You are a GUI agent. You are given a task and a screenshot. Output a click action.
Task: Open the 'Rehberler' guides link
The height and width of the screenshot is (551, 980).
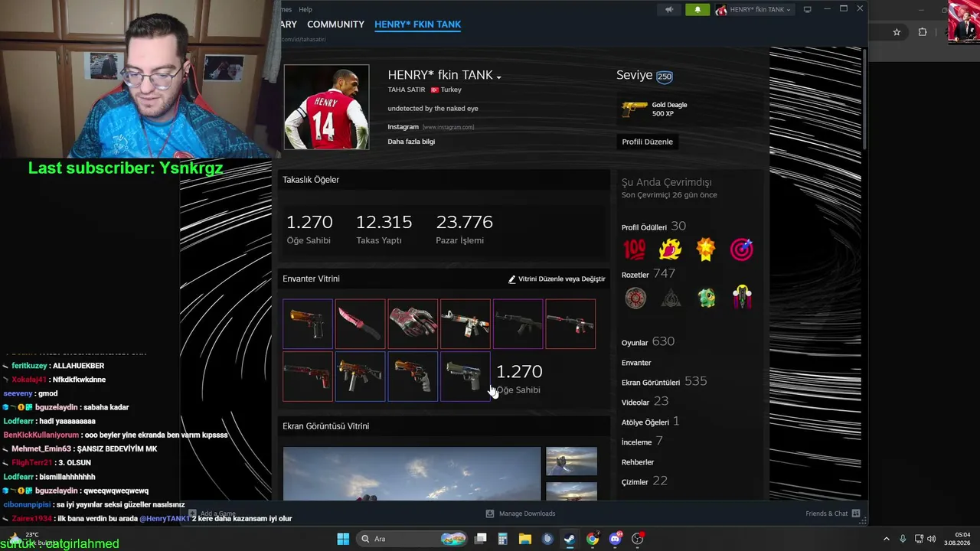pyautogui.click(x=638, y=462)
